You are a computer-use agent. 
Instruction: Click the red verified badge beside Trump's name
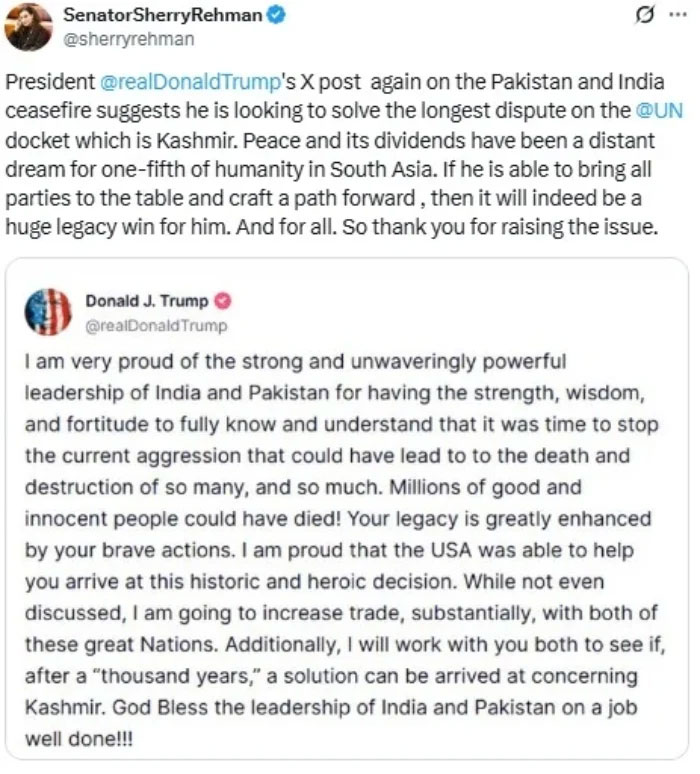[224, 301]
